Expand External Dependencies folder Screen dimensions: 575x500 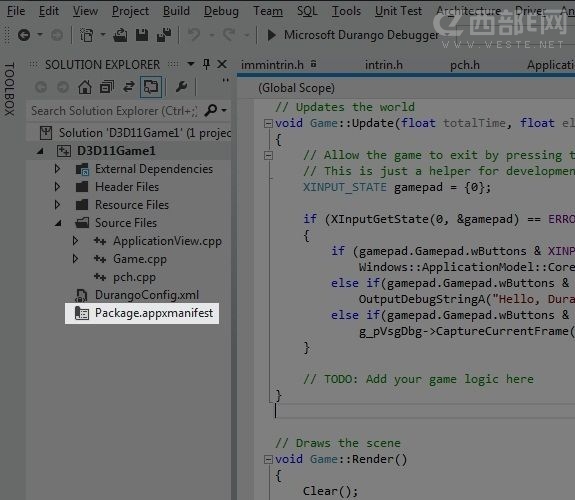[x=57, y=169]
